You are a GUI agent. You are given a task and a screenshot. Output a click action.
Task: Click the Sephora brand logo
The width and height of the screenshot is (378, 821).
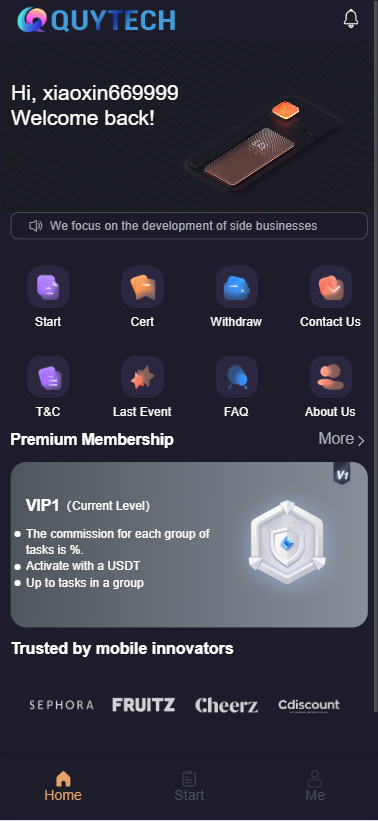(x=61, y=705)
